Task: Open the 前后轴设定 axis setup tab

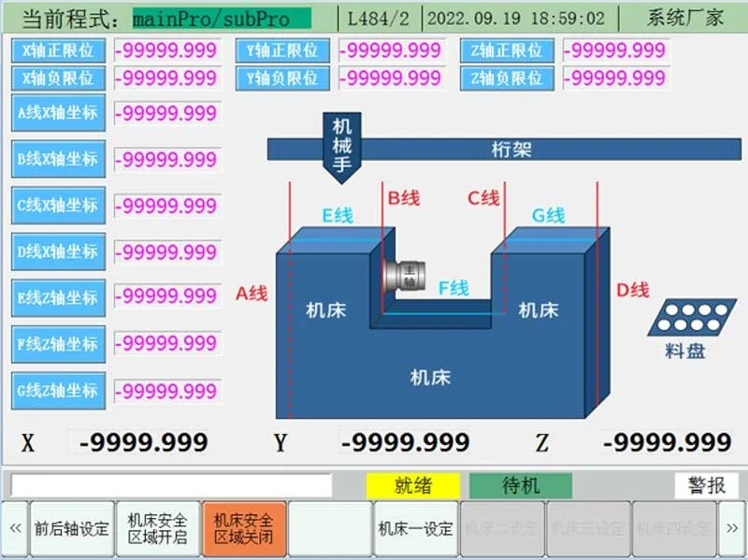Action: [72, 526]
